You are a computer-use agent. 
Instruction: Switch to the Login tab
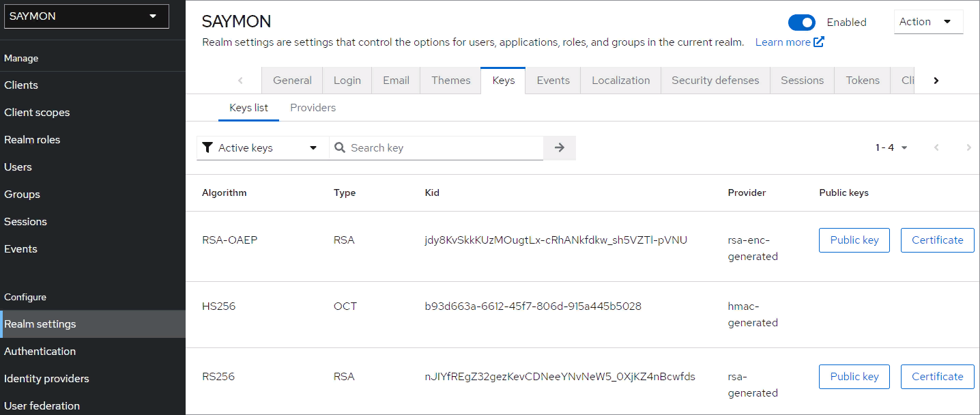(x=347, y=81)
